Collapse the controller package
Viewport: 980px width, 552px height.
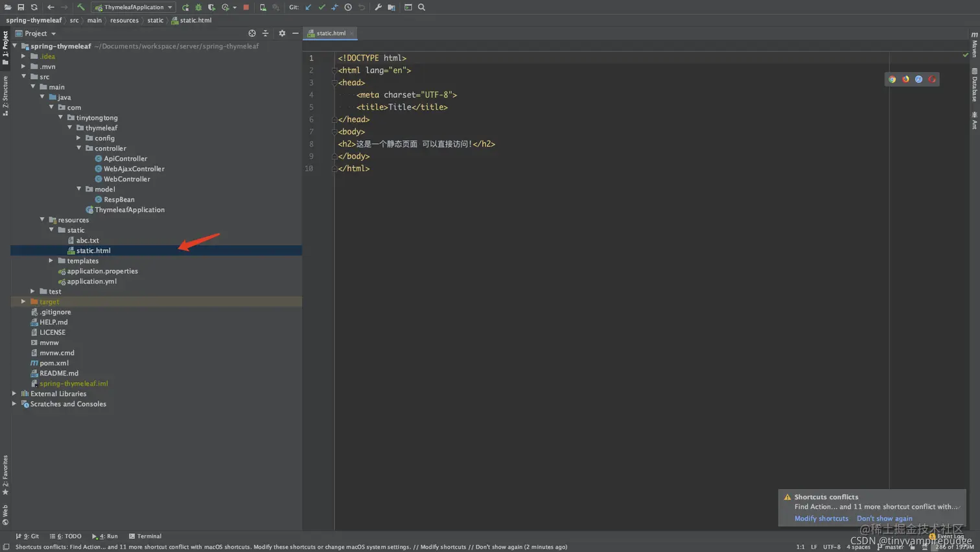click(79, 148)
